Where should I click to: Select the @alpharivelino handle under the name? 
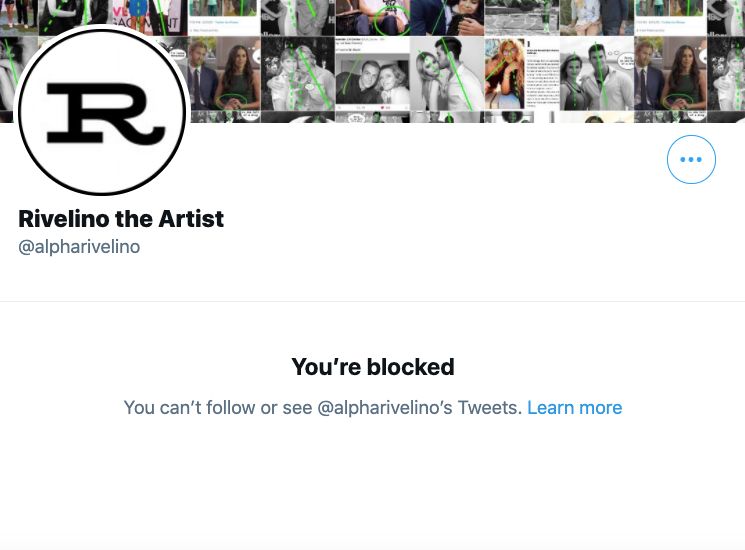(x=79, y=247)
